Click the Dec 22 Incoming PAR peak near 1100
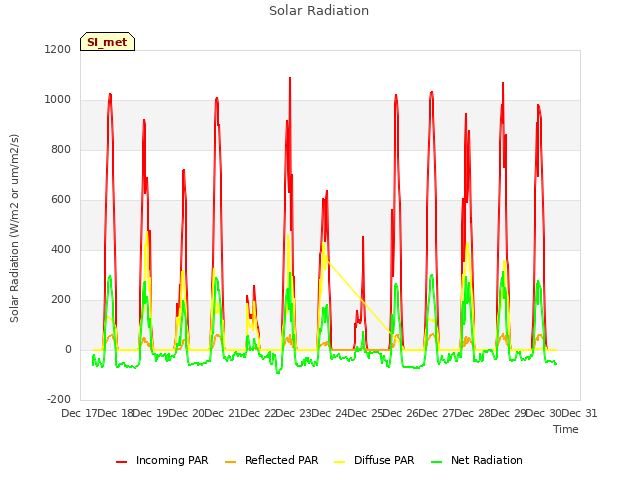The width and height of the screenshot is (640, 480). [x=290, y=78]
